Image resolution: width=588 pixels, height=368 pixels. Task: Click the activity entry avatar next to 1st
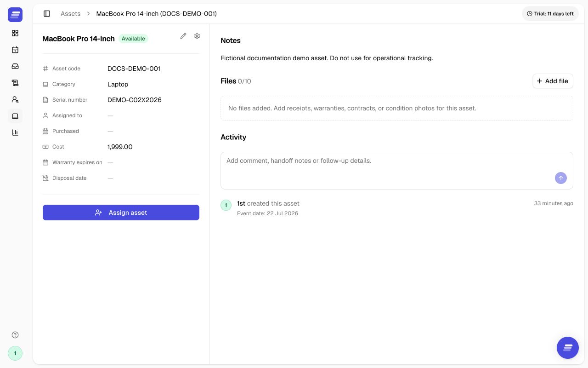[x=226, y=205]
